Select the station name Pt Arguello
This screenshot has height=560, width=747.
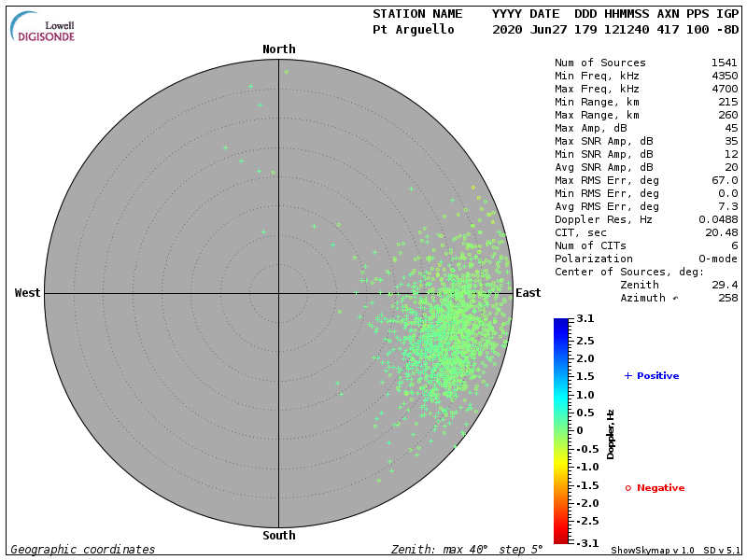(x=413, y=30)
